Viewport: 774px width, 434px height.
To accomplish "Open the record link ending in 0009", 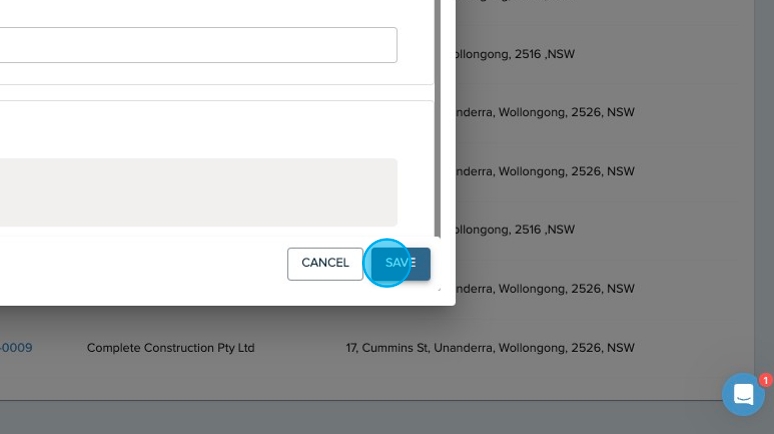I will coord(16,348).
